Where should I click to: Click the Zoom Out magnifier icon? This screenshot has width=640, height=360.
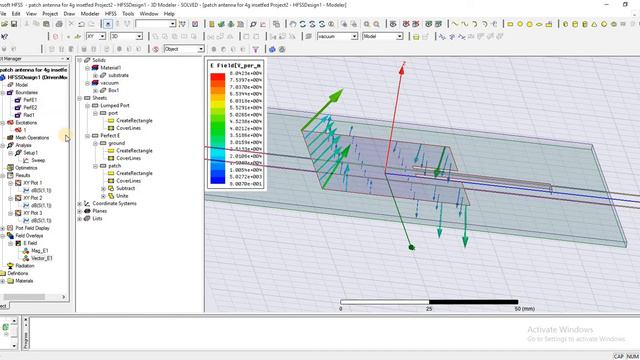point(376,24)
